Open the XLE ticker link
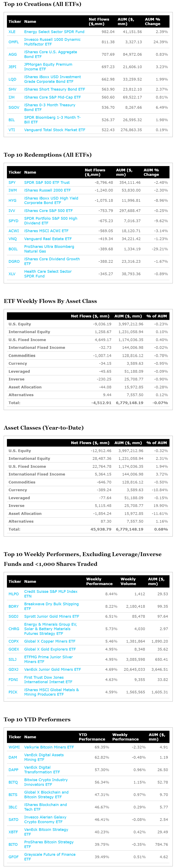The height and width of the screenshot is (868, 176). pos(12,32)
